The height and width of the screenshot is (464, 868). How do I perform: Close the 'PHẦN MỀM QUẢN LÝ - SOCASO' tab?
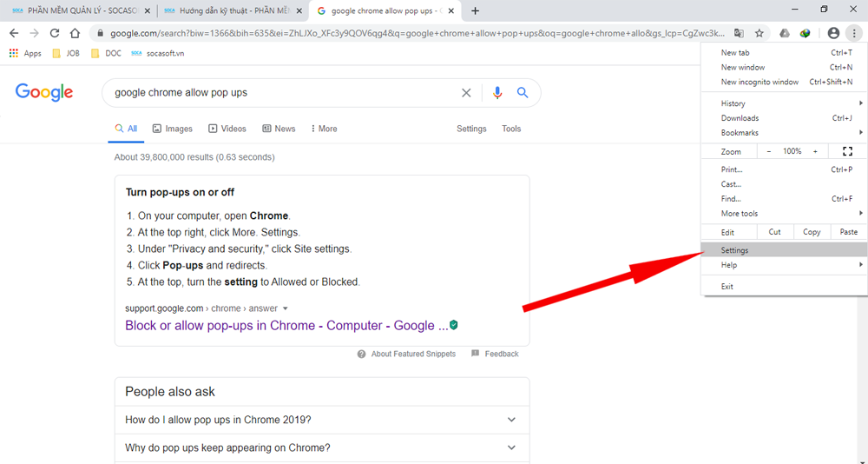pyautogui.click(x=148, y=10)
